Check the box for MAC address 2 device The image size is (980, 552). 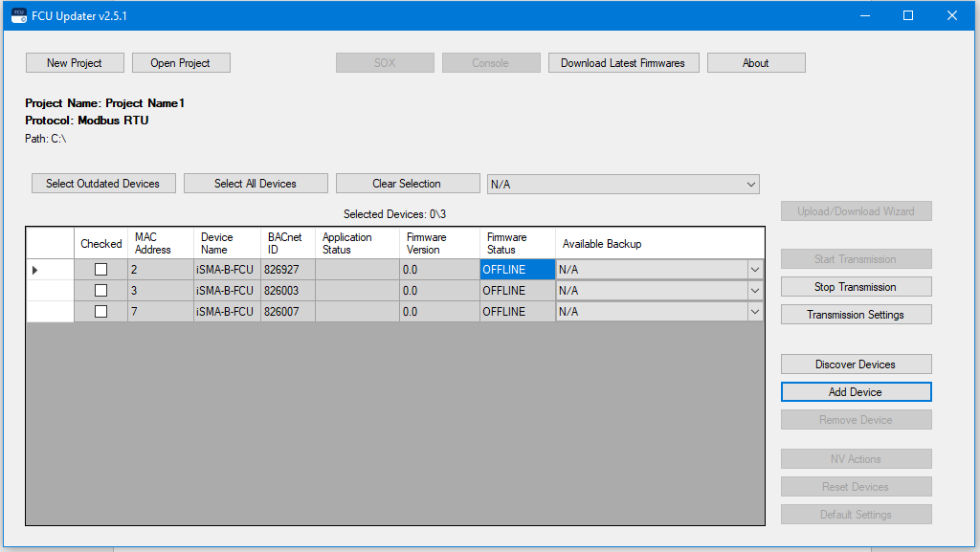tap(100, 270)
